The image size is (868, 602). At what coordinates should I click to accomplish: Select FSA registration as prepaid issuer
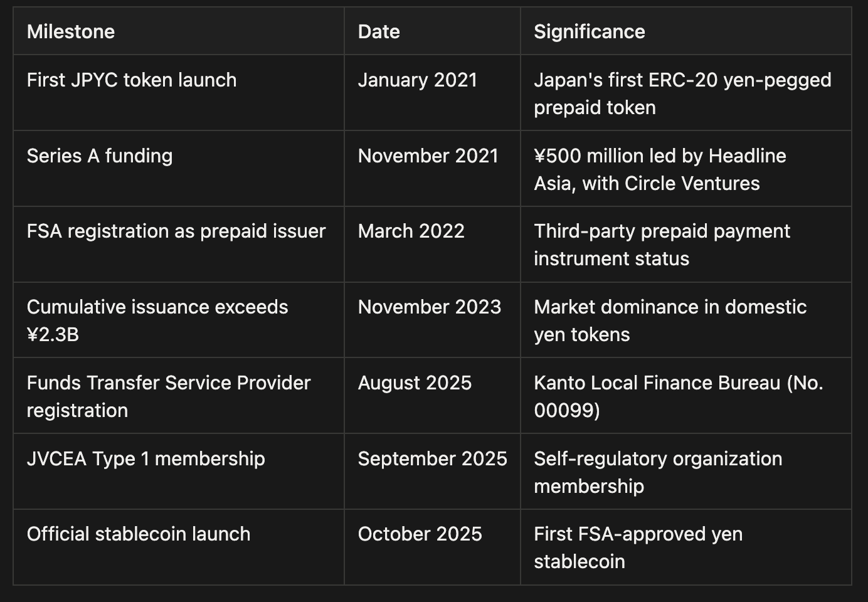[x=176, y=231]
